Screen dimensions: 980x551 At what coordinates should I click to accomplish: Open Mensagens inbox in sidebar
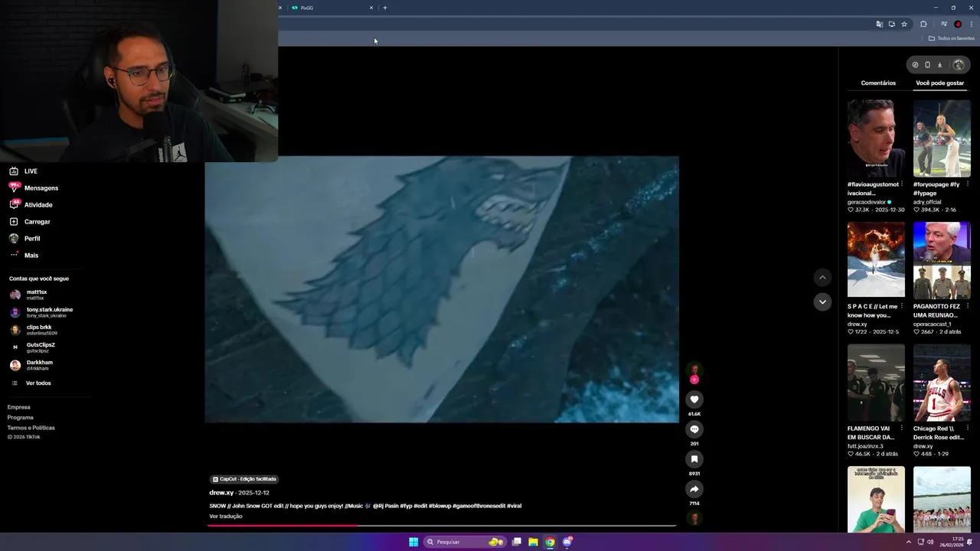coord(34,188)
